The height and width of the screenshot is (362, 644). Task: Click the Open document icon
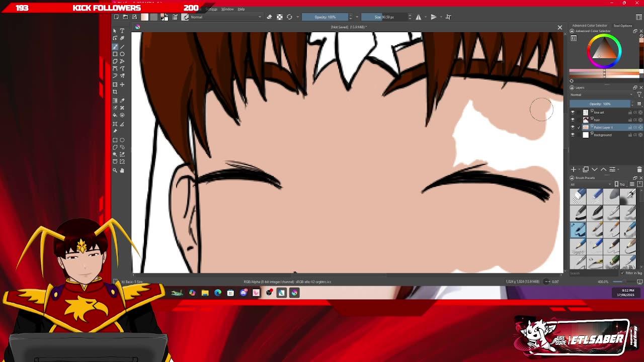[125, 17]
